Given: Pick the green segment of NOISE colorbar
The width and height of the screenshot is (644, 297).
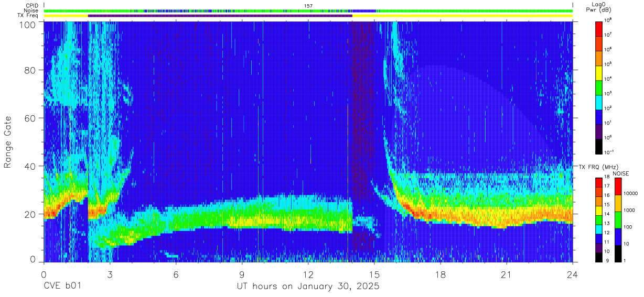Looking at the screenshot, I should pos(619,220).
